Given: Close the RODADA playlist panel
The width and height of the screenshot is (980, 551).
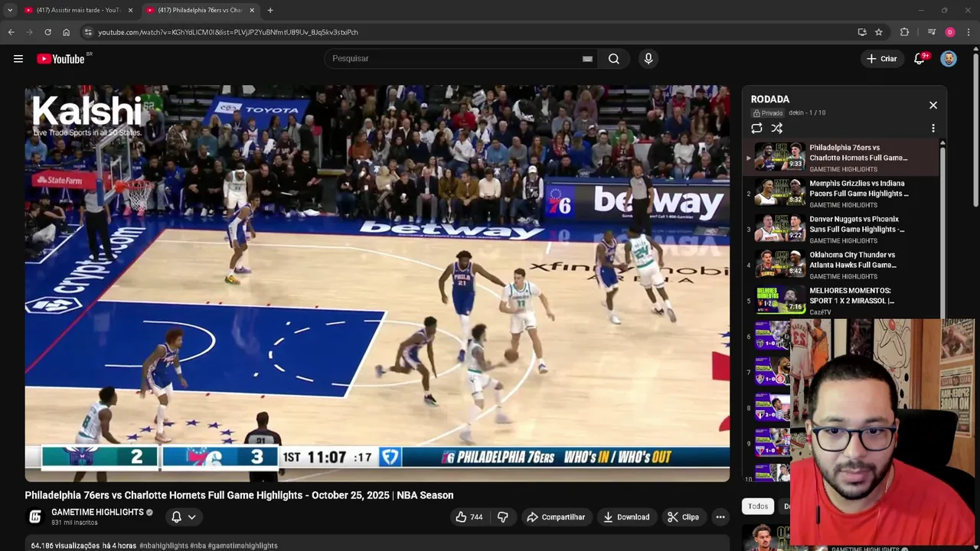Looking at the screenshot, I should tap(933, 105).
